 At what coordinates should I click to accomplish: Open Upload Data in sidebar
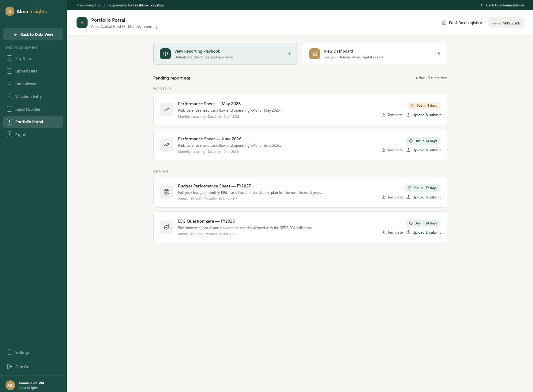pos(33,71)
